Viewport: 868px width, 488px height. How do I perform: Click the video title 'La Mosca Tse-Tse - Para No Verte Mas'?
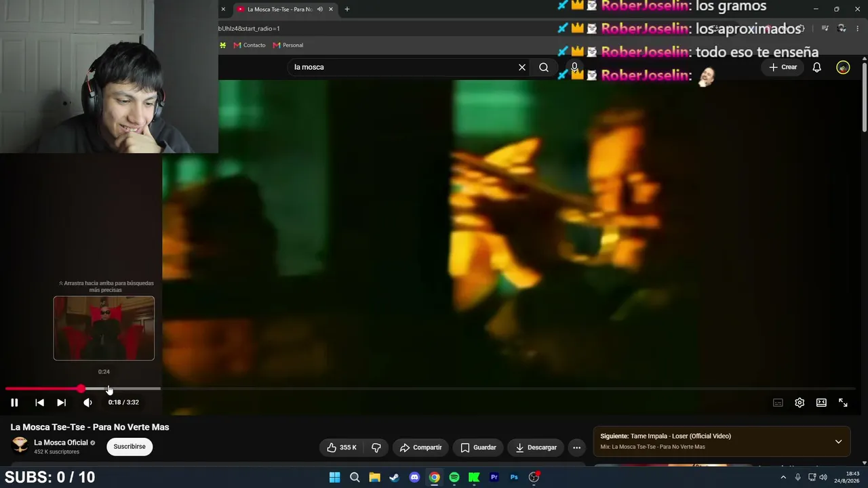[x=90, y=427]
